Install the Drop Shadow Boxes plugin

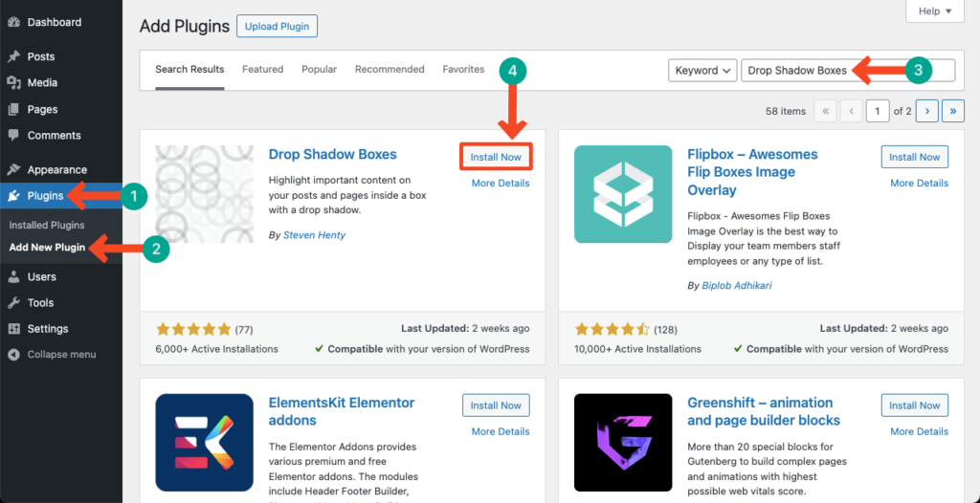tap(496, 157)
